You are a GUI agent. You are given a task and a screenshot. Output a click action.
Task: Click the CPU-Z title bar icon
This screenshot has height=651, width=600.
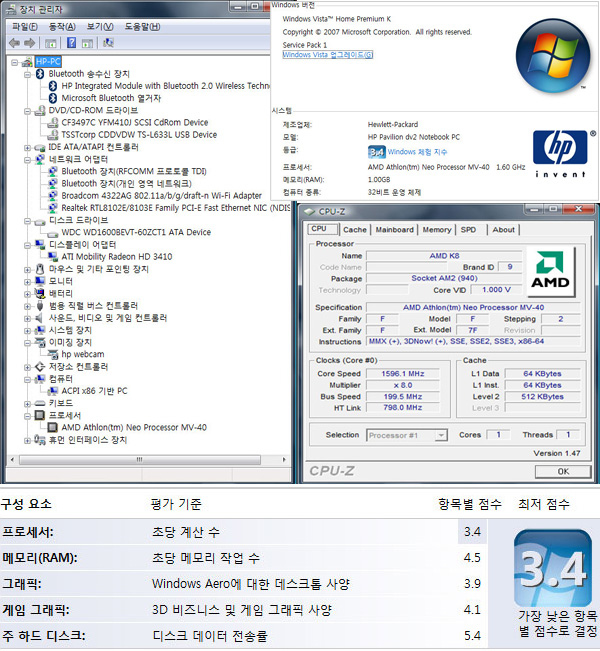point(310,212)
